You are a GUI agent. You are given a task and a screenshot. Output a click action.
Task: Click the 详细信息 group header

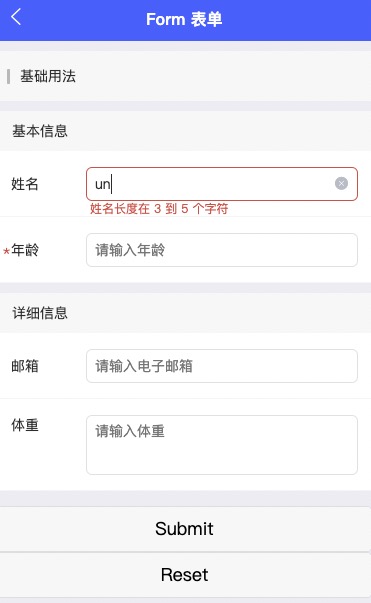[x=40, y=313]
